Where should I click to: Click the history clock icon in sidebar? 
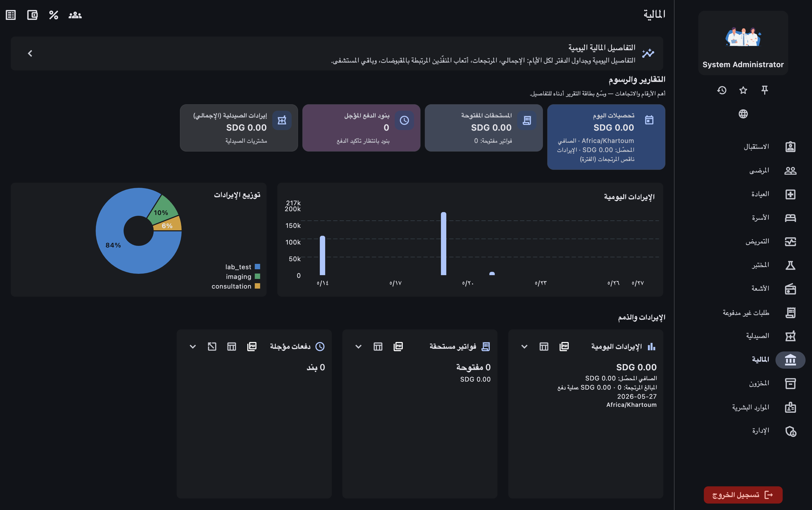(x=722, y=90)
